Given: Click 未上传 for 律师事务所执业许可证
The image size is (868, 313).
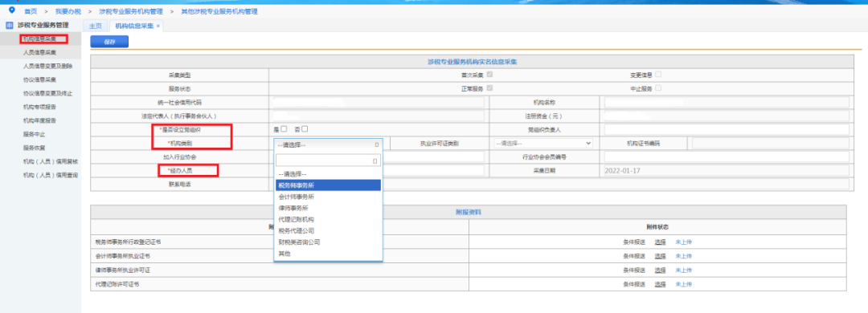Looking at the screenshot, I should pos(684,270).
